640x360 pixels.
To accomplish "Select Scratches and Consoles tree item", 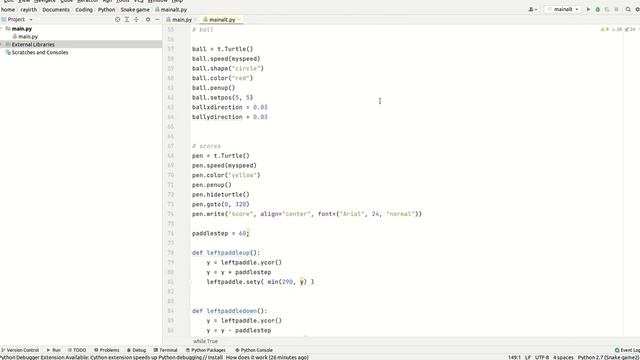I will [40, 52].
